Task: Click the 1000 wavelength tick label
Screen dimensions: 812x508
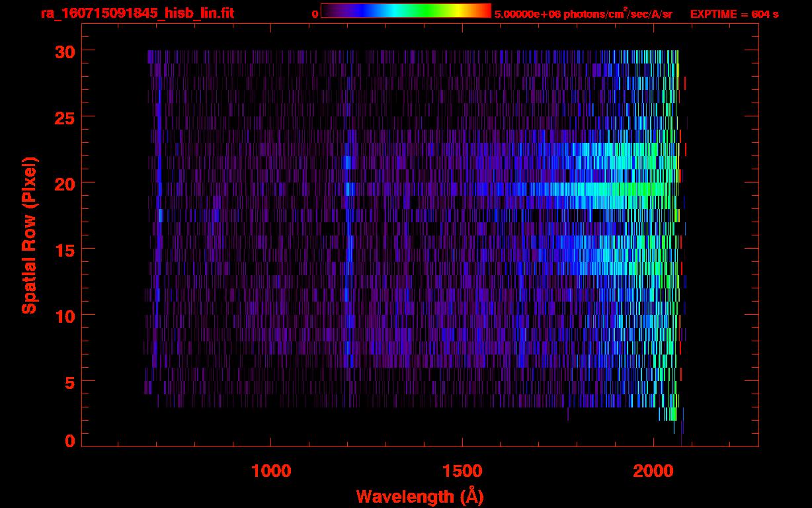Action: pyautogui.click(x=271, y=471)
